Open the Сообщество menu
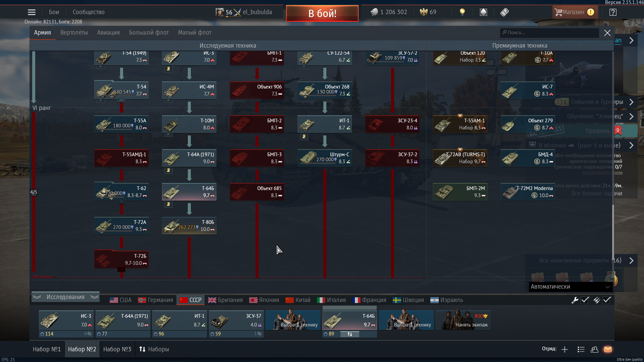The width and height of the screenshot is (644, 362). click(x=89, y=12)
